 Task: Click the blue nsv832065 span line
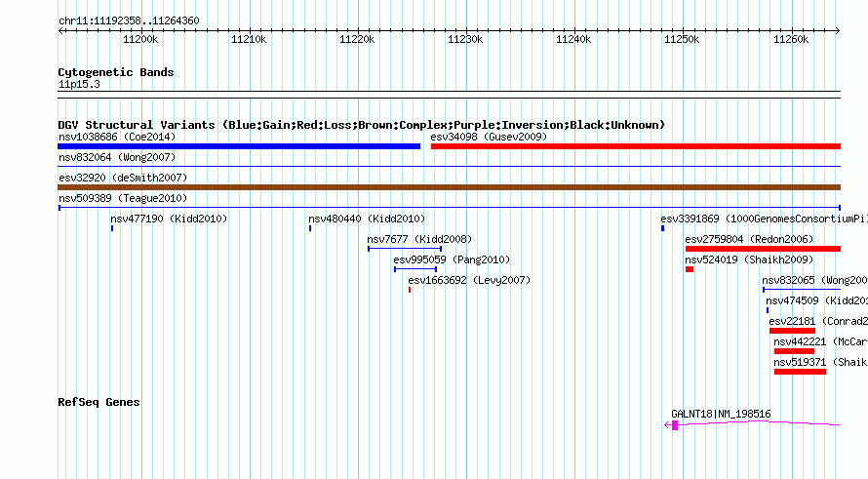802,290
